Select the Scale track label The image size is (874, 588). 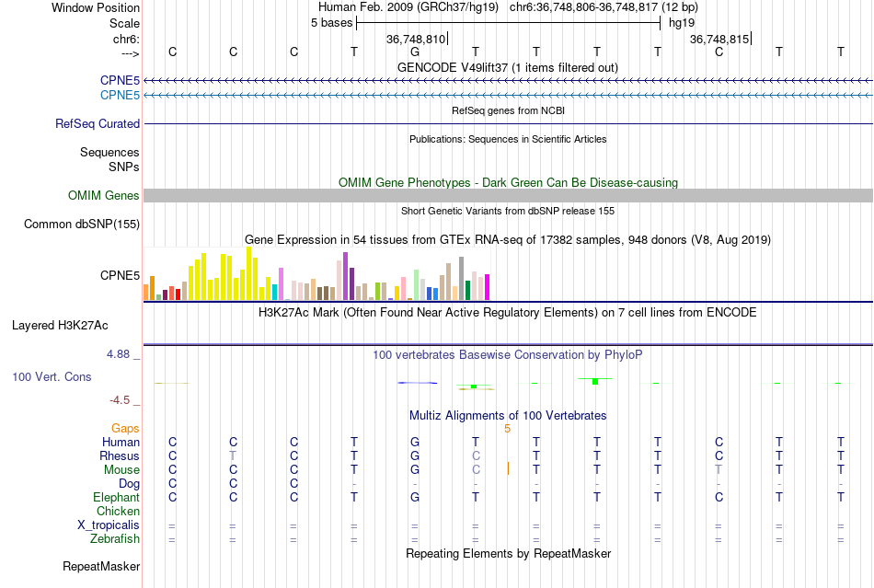tap(124, 23)
